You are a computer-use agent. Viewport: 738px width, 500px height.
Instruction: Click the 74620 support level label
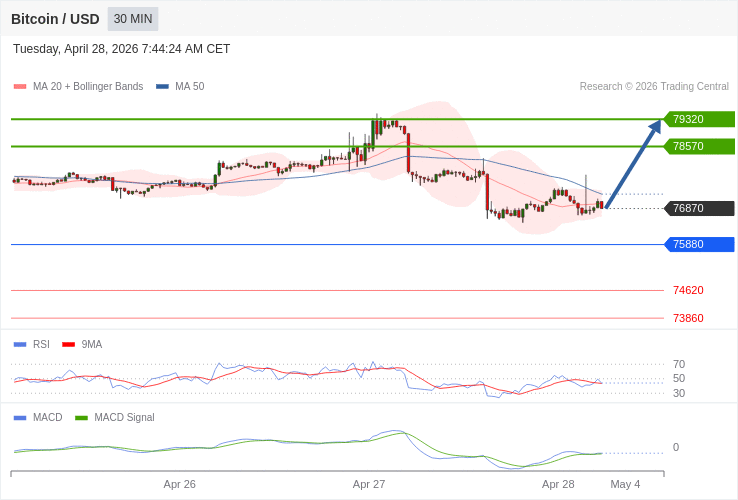click(688, 290)
